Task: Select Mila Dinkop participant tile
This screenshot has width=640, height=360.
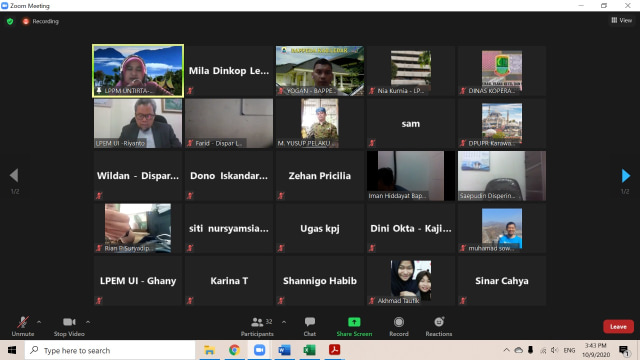Action: (x=229, y=71)
